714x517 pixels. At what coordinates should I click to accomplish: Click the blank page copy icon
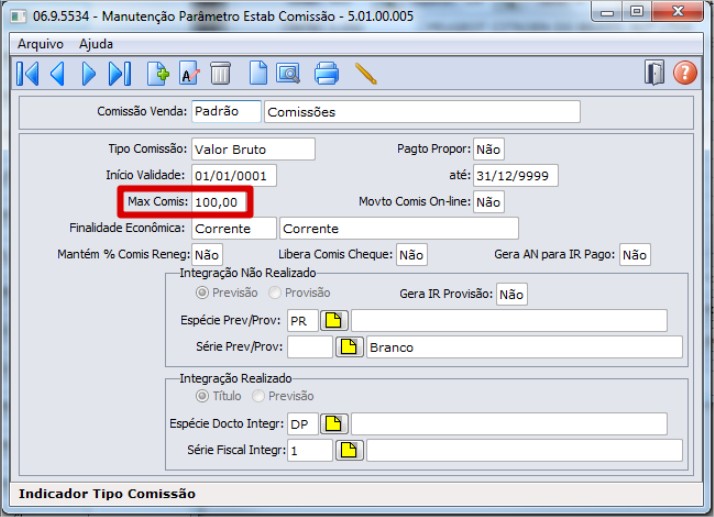[x=258, y=73]
